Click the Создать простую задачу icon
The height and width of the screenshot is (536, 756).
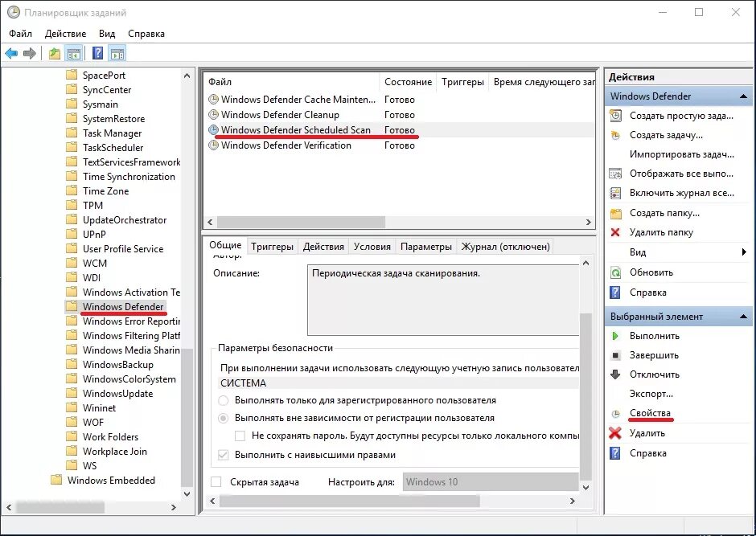coord(615,116)
